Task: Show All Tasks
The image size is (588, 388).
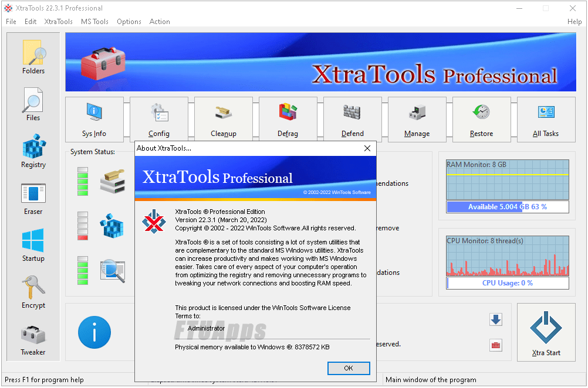Action: pyautogui.click(x=546, y=120)
